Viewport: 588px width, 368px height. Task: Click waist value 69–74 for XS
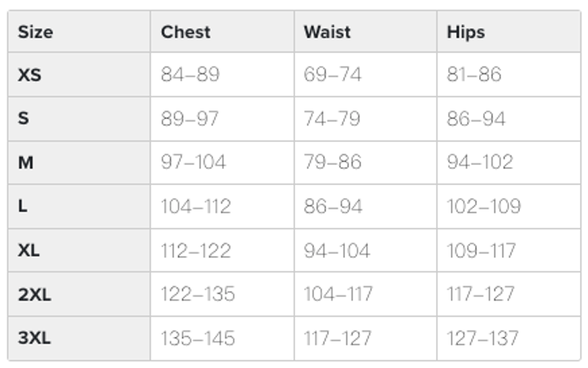[332, 75]
